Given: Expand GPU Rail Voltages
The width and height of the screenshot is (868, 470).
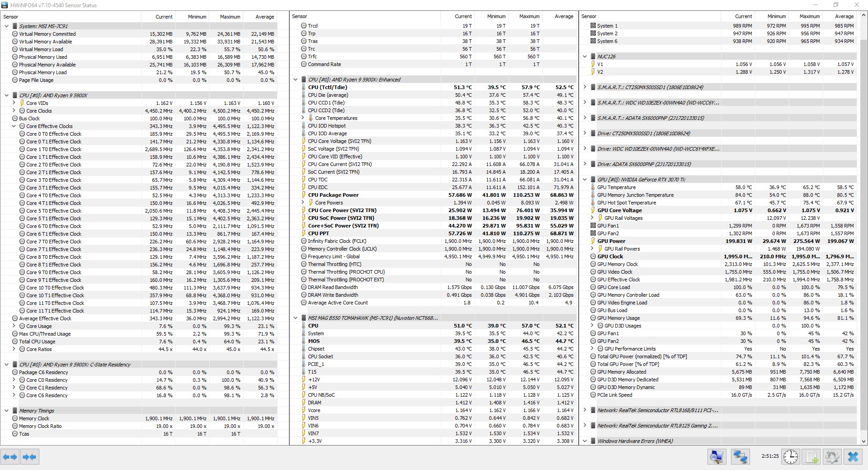Looking at the screenshot, I should point(592,218).
